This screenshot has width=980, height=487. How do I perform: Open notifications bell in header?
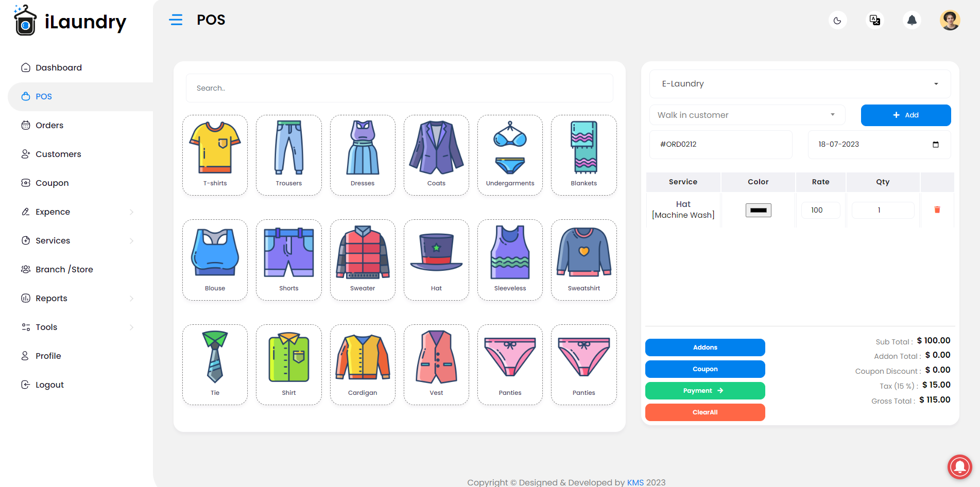912,21
